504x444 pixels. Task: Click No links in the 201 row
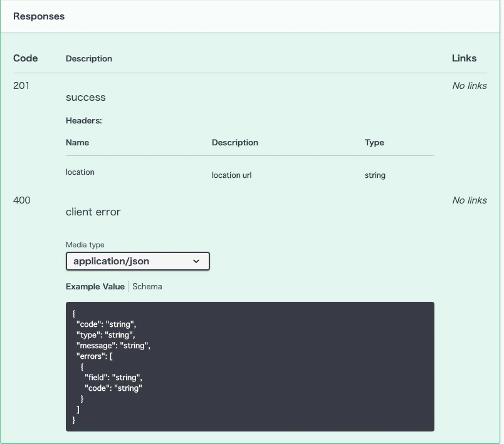470,86
